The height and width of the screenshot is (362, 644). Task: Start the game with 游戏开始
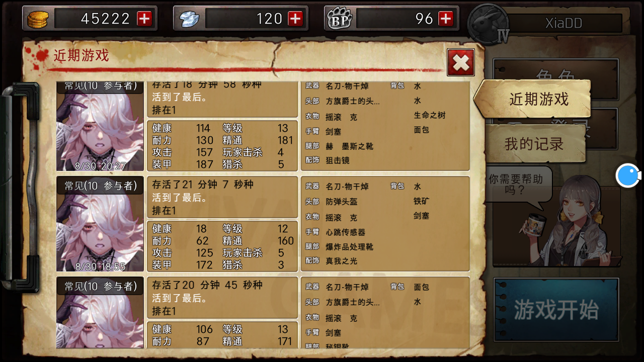coord(556,310)
